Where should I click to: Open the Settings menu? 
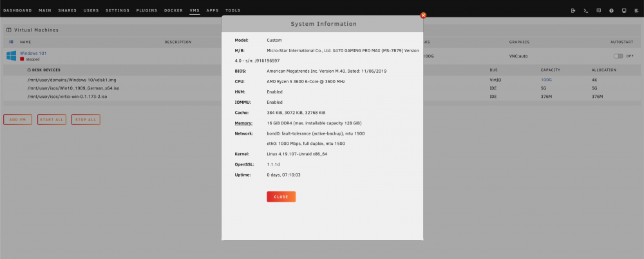pos(117,11)
